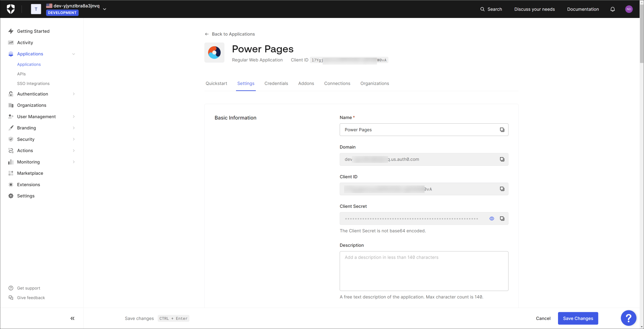
Task: Reveal the Client Secret with the eye toggle
Action: 492,218
